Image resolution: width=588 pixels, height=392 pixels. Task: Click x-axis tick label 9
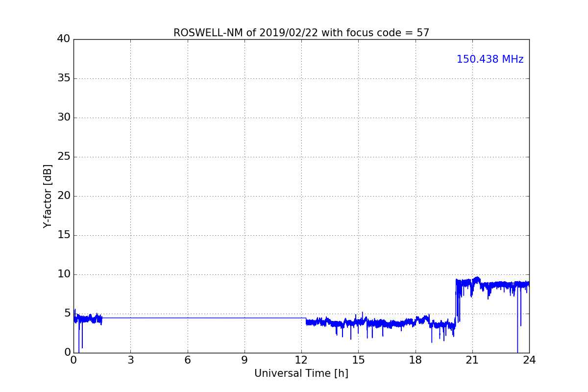[245, 360]
